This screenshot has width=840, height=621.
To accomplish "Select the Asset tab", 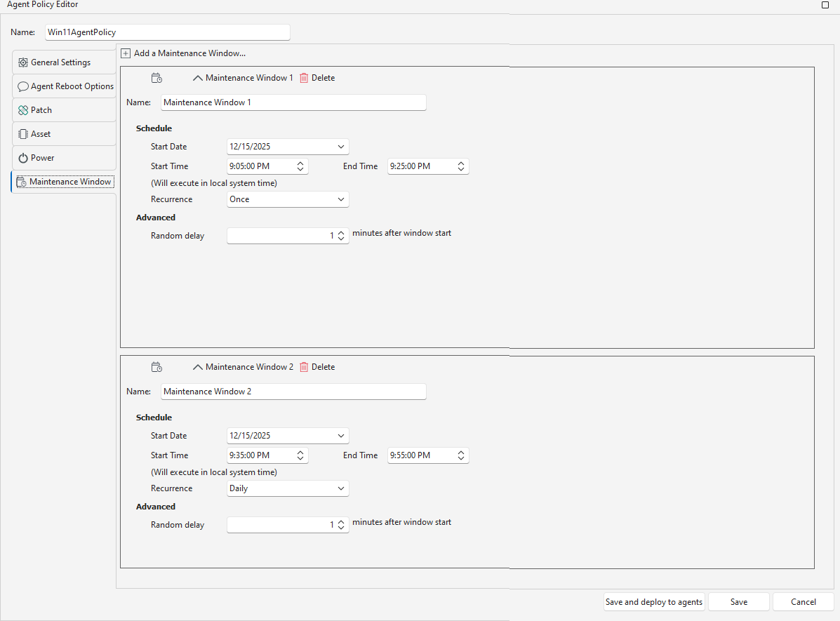I will pyautogui.click(x=63, y=134).
